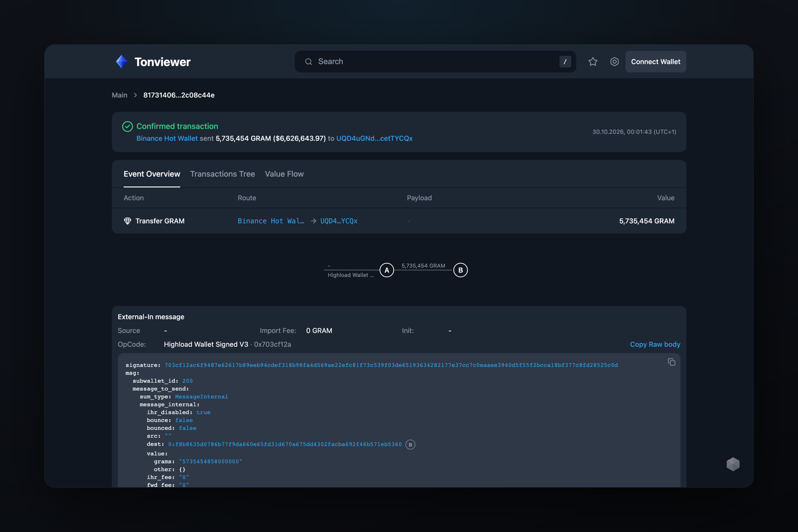Click the favorites star icon
798x532 pixels.
click(x=593, y=61)
